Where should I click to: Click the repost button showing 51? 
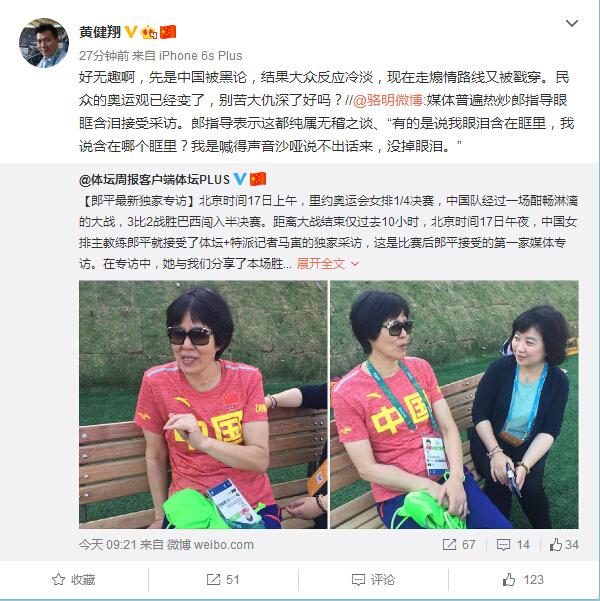[x=223, y=580]
